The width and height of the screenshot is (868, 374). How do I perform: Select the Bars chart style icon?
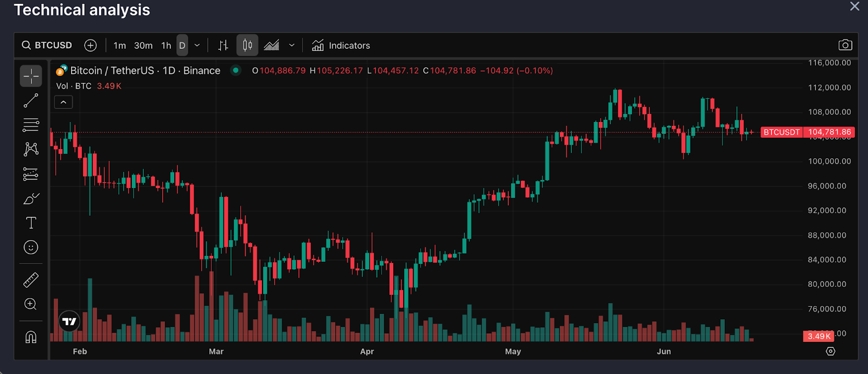[x=223, y=46]
